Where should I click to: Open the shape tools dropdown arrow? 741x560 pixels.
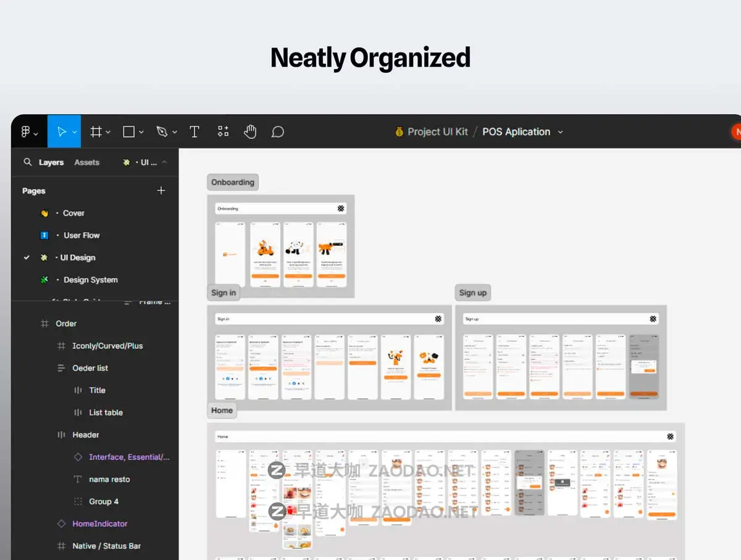click(x=141, y=132)
